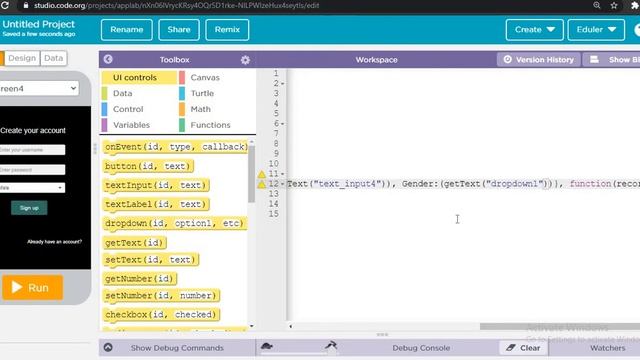Collapse code fold arrow on line 12
Image resolution: width=640 pixels, height=360 pixels.
coord(282,184)
